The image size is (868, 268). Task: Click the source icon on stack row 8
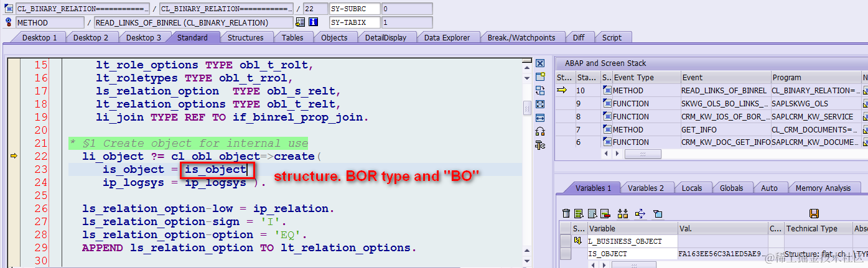607,117
